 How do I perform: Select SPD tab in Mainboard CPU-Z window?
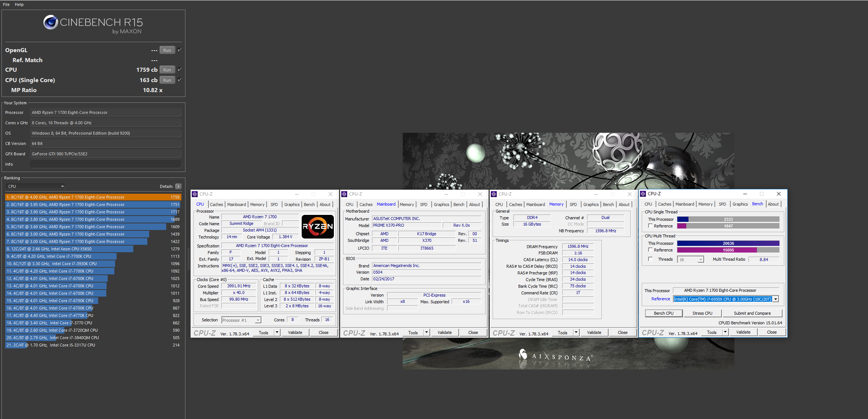pos(424,205)
